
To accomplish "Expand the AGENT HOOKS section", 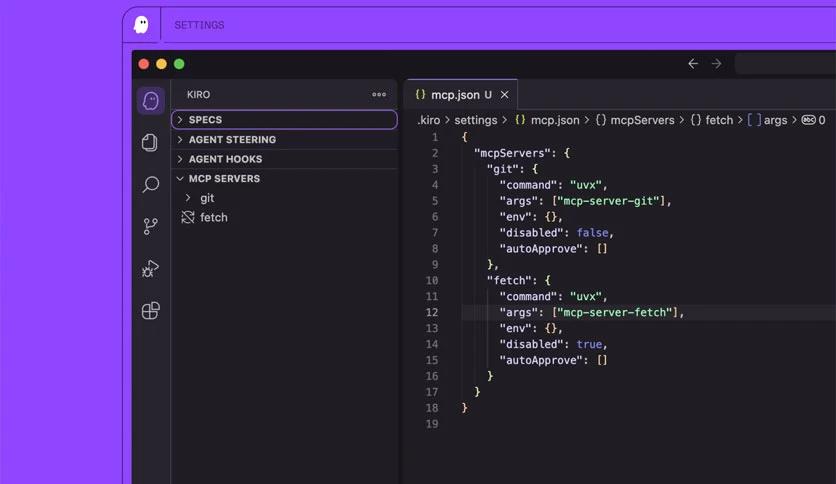I will 284,159.
